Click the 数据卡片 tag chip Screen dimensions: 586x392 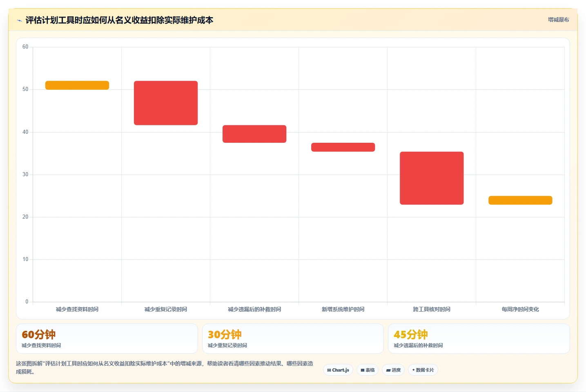(x=423, y=370)
